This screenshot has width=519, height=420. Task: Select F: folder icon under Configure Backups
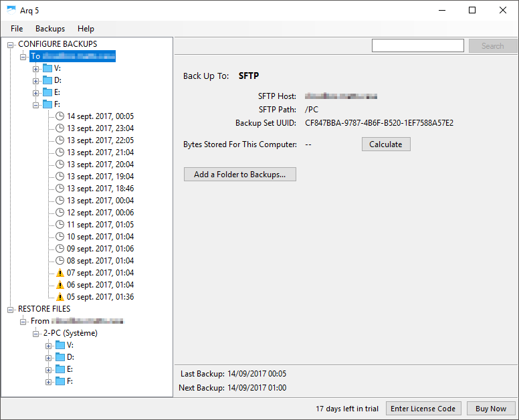click(x=47, y=104)
